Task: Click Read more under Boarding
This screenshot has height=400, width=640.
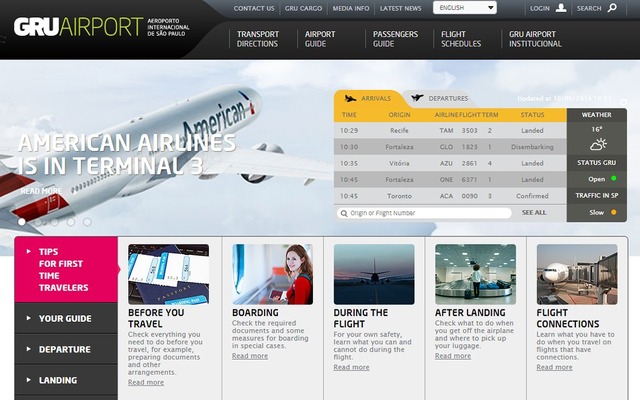Action: tap(250, 356)
